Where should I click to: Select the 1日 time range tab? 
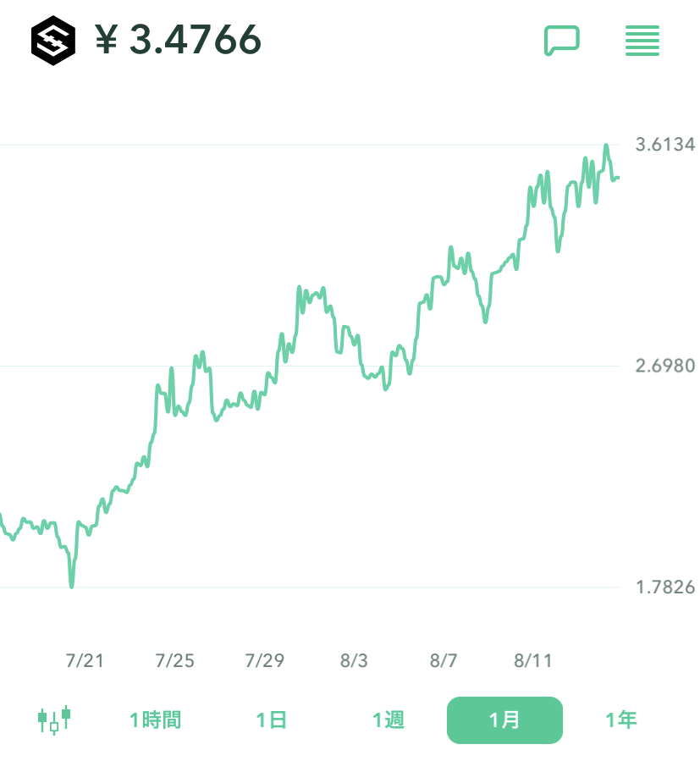[x=272, y=720]
